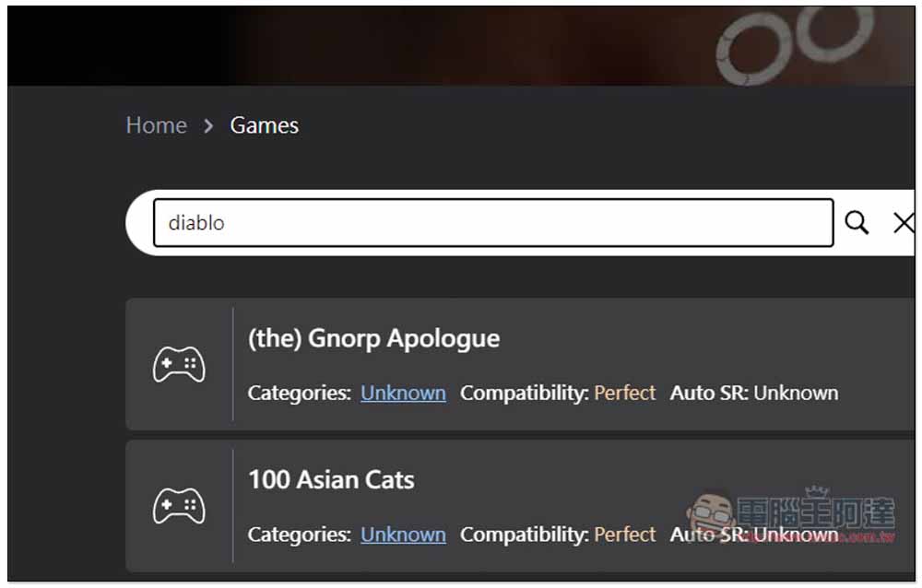Select the Games breadcrumb item

[x=264, y=125]
